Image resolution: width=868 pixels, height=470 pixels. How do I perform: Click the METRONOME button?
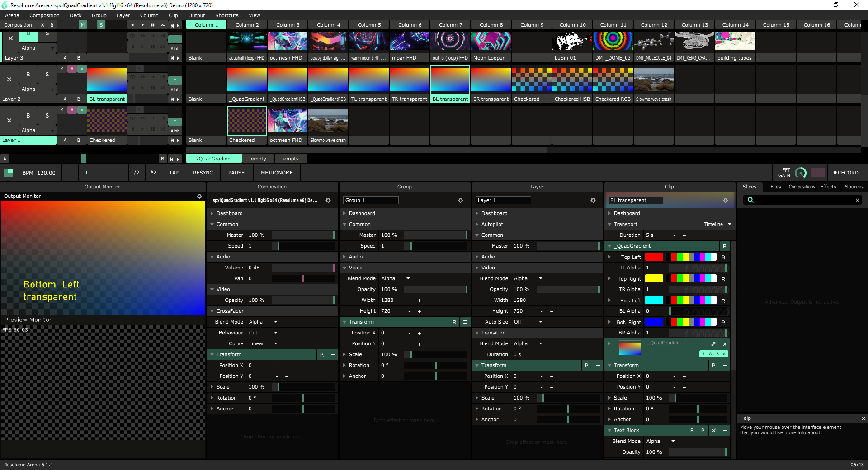[x=277, y=173]
